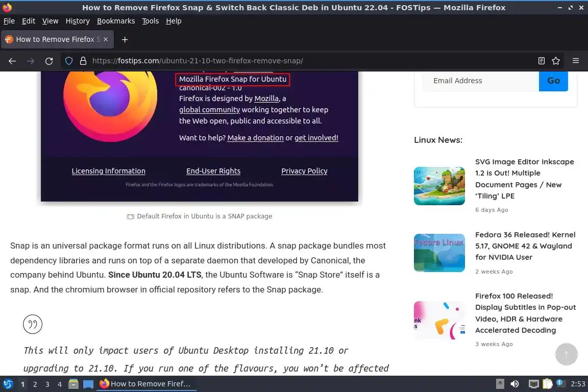Open the Lubuntu start menu icon

click(8, 384)
